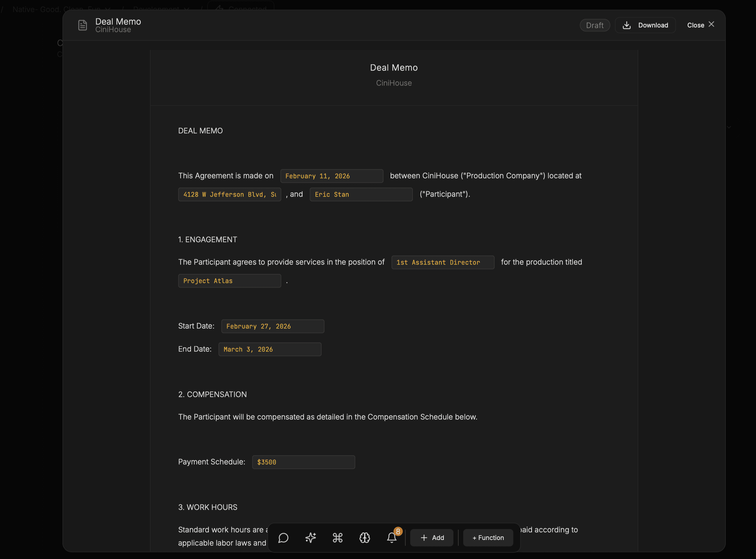The height and width of the screenshot is (559, 756).
Task: Open the chat bubble icon
Action: pos(283,538)
